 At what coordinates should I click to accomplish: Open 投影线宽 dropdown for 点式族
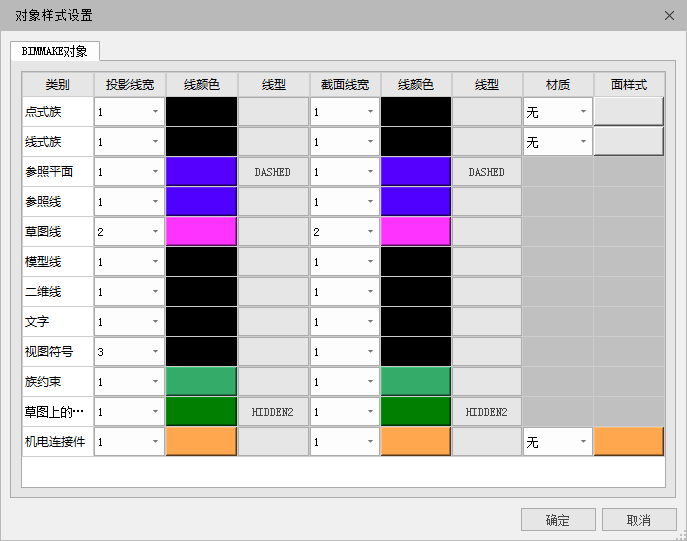point(129,112)
